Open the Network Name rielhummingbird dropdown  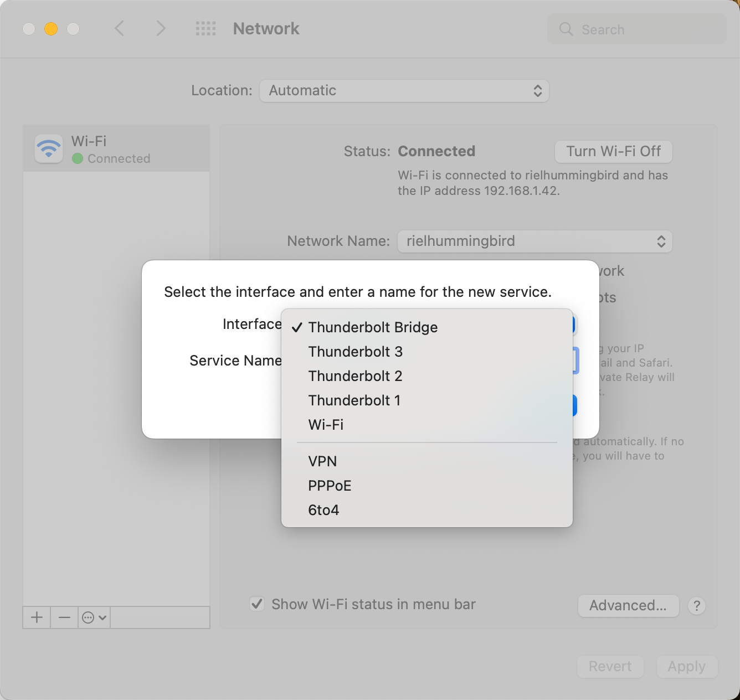click(535, 241)
